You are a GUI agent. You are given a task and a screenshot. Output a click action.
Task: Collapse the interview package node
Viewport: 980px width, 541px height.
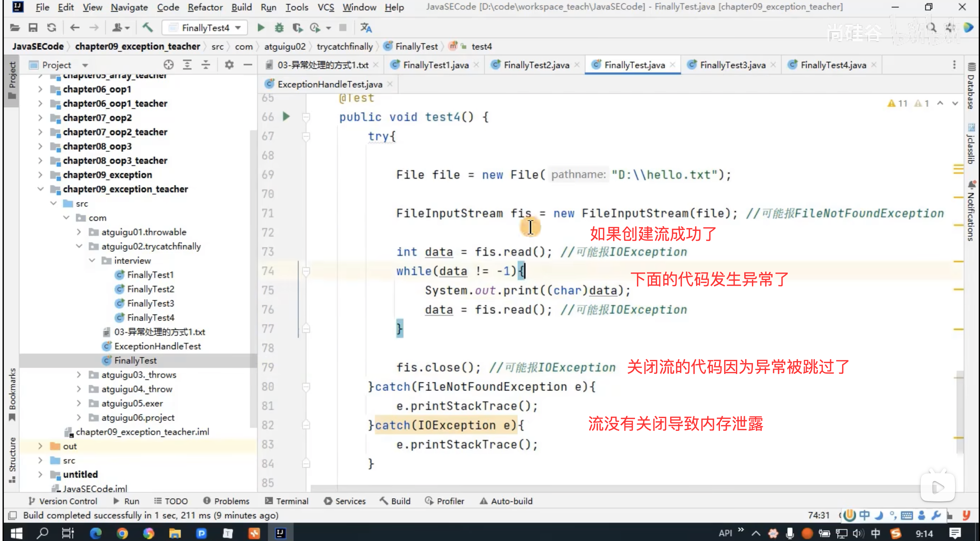pyautogui.click(x=92, y=261)
